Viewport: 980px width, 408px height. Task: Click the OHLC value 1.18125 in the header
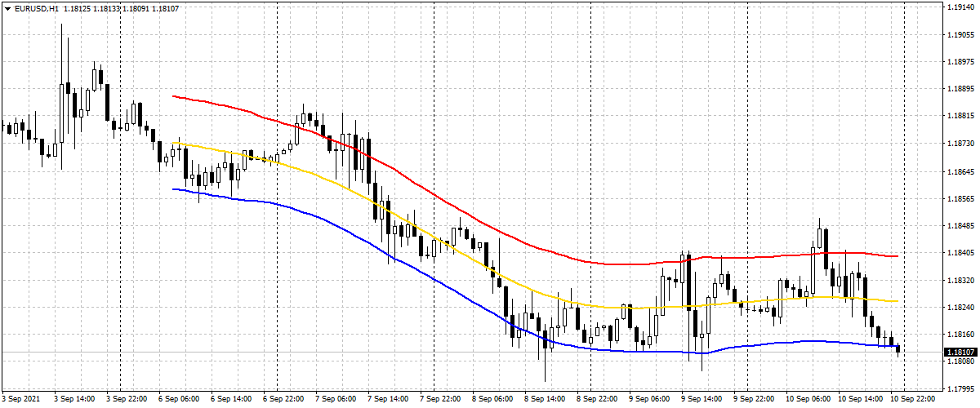coord(77,7)
